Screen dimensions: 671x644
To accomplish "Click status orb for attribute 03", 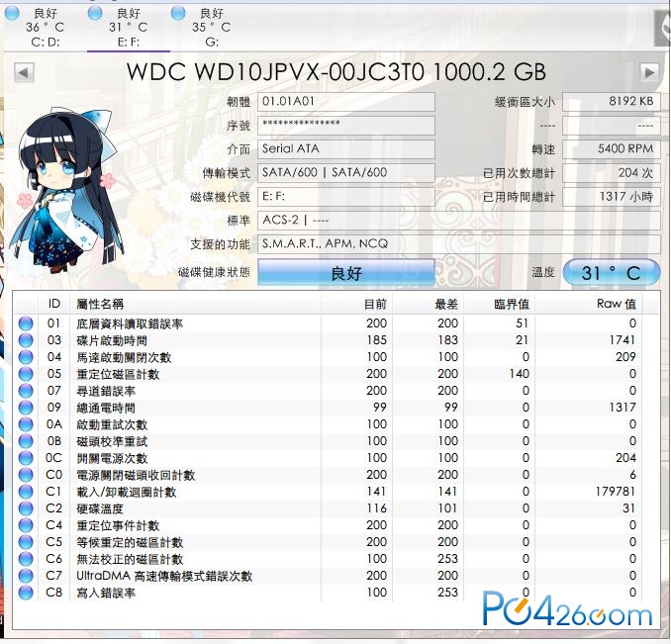I will [26, 340].
